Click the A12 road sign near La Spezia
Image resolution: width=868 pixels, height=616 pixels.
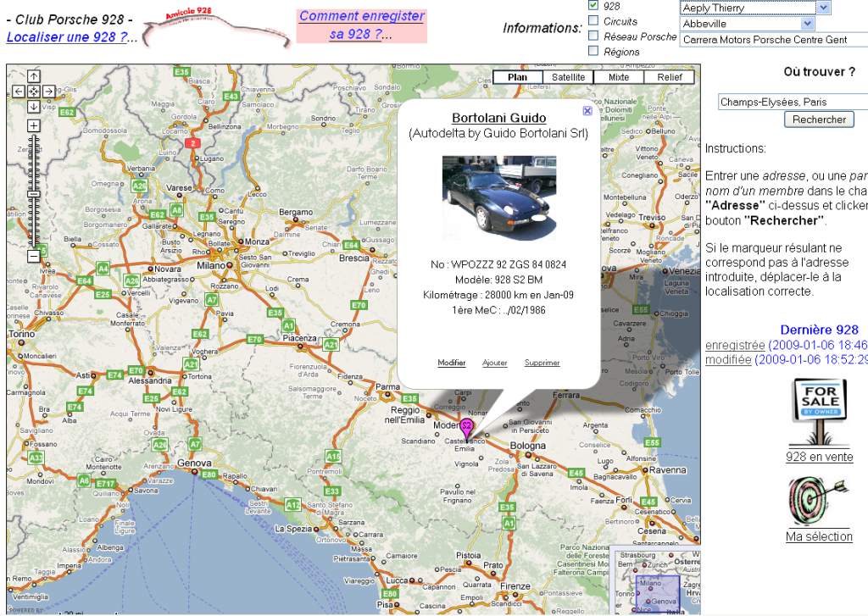293,505
